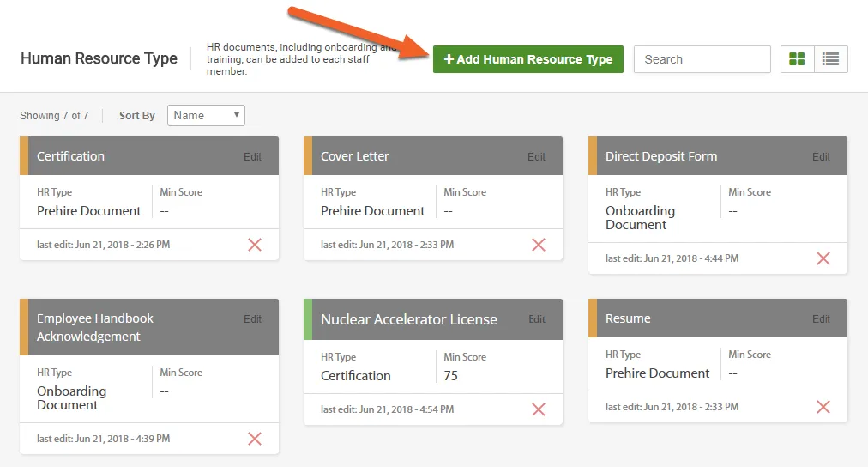Edit the Direct Deposit Form card
Image resolution: width=868 pixels, height=467 pixels.
pyautogui.click(x=821, y=157)
